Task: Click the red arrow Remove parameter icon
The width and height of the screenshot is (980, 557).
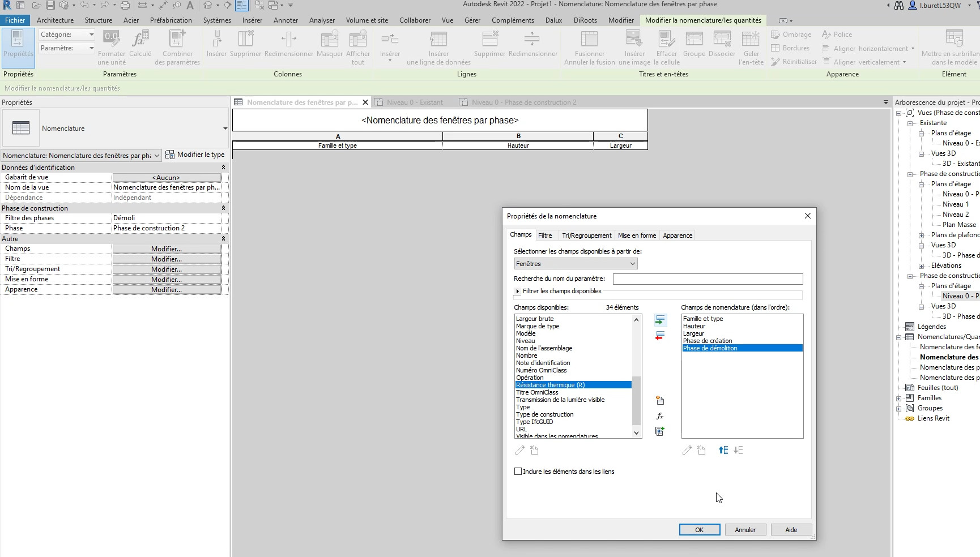Action: point(660,336)
